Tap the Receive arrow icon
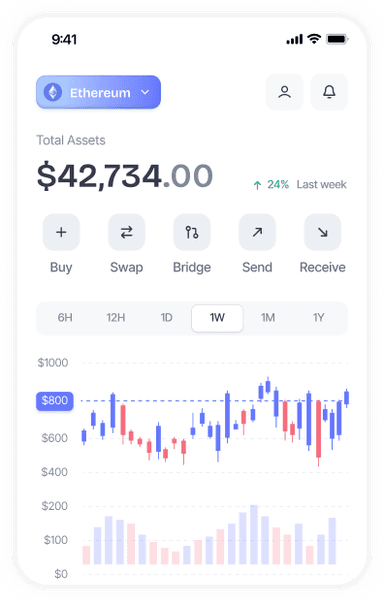 [x=323, y=232]
